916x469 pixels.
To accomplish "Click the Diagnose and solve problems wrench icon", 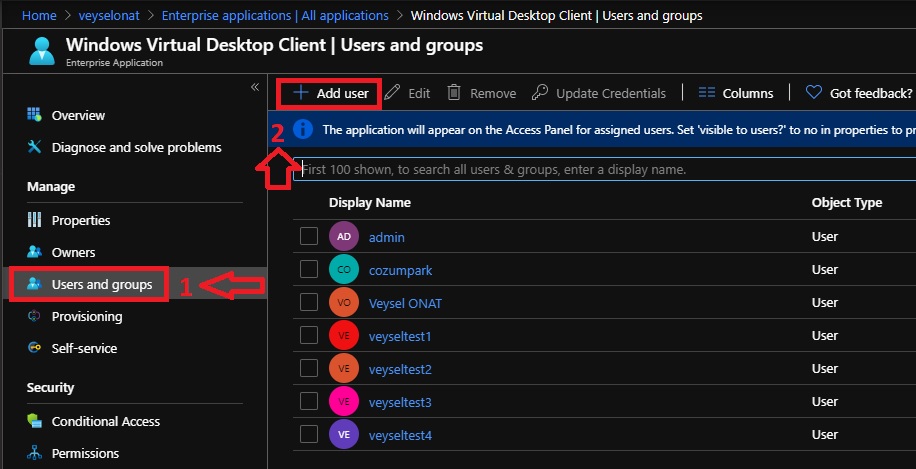I will click(x=34, y=147).
